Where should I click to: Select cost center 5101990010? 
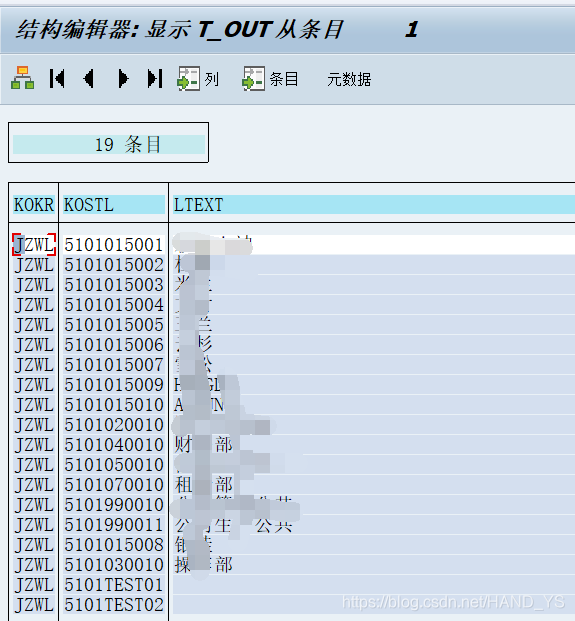pos(114,505)
